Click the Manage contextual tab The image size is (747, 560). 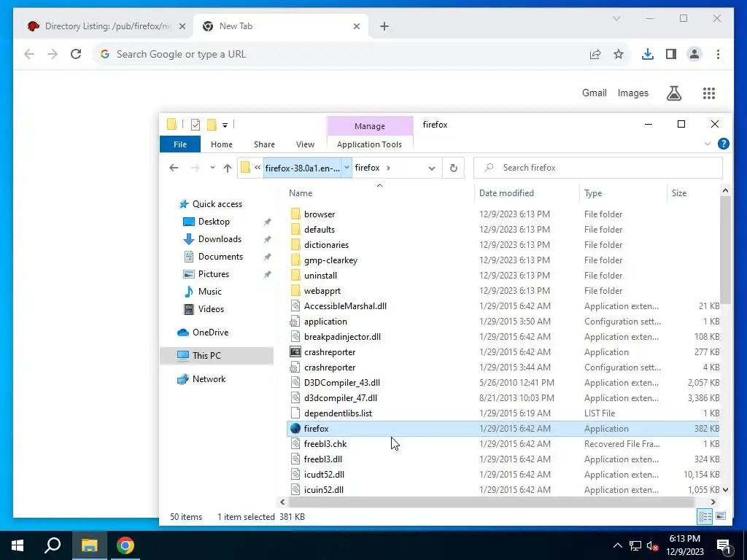point(370,126)
